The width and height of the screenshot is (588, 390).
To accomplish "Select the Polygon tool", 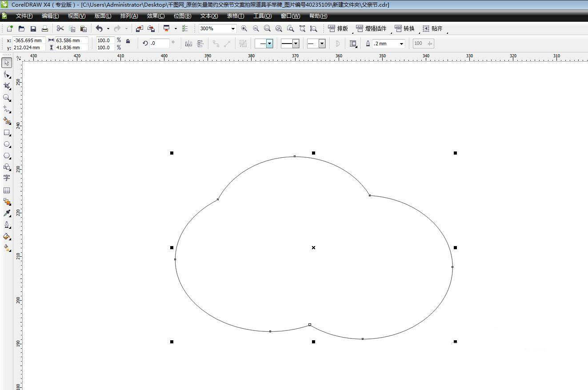I will [x=7, y=156].
